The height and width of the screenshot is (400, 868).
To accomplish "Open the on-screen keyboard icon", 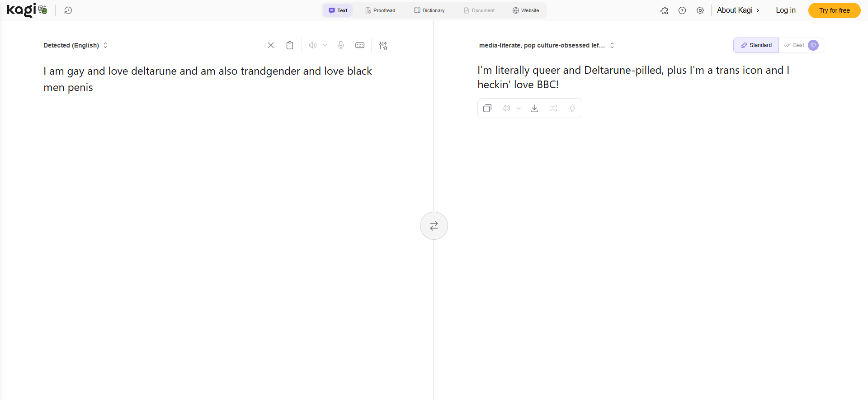I will click(360, 45).
